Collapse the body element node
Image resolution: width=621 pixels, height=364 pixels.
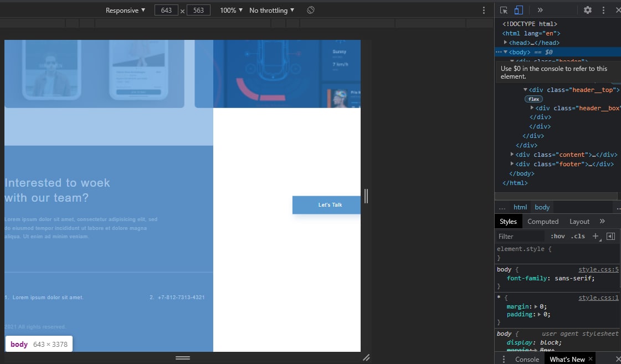[505, 52]
